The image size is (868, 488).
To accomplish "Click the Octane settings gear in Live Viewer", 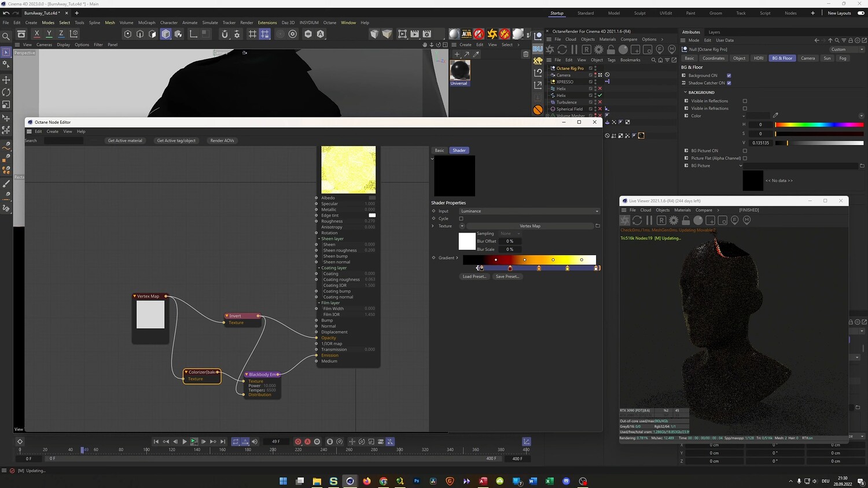I will click(674, 220).
